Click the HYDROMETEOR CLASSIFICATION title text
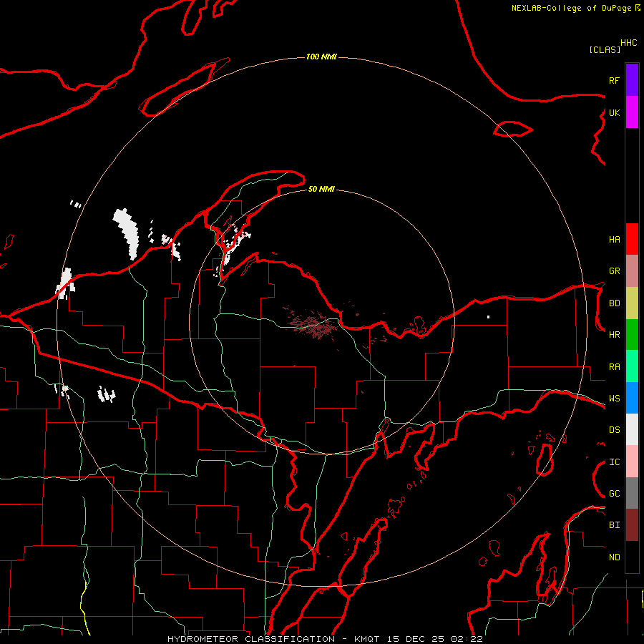The width and height of the screenshot is (644, 644). tap(251, 639)
